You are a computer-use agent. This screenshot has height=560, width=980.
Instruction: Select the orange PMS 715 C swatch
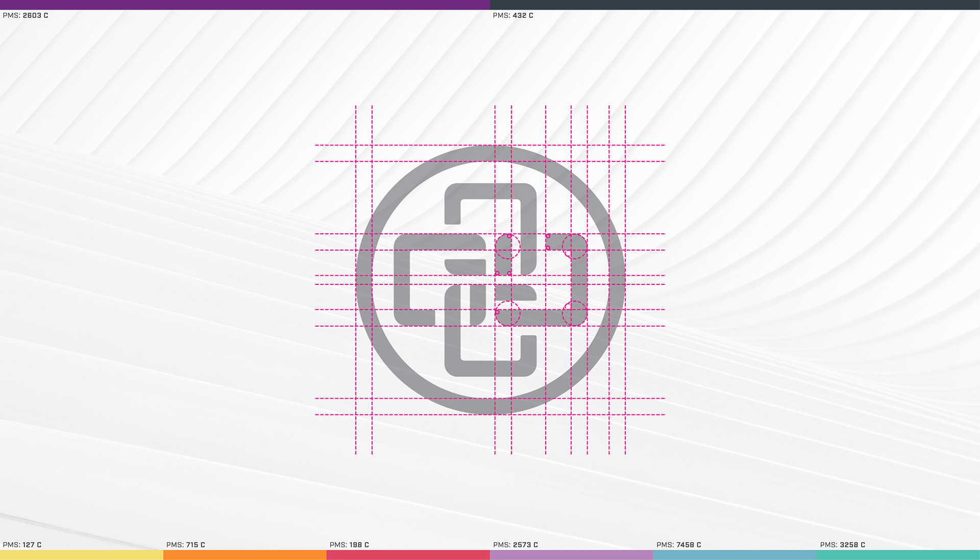(x=245, y=555)
